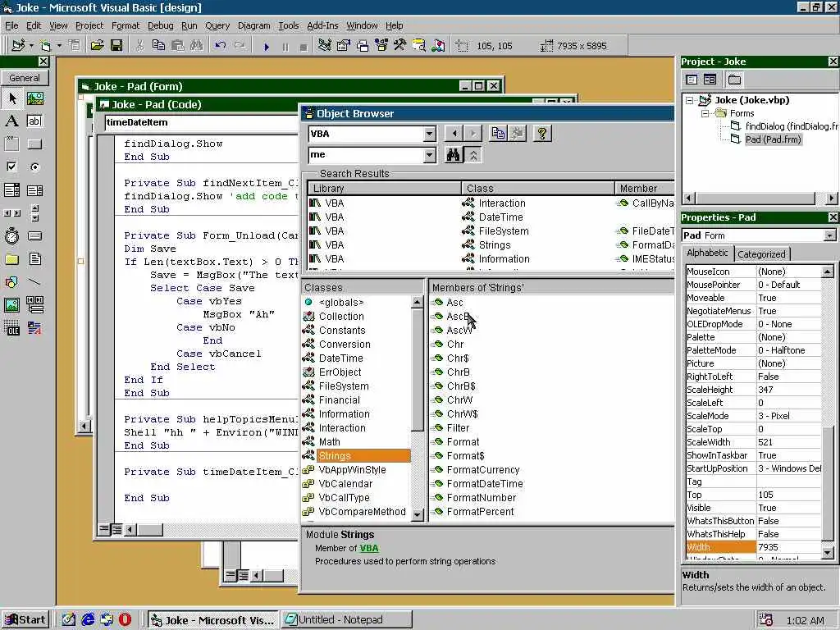The image size is (840, 630).
Task: Click the Start button on taskbar
Action: click(25, 620)
